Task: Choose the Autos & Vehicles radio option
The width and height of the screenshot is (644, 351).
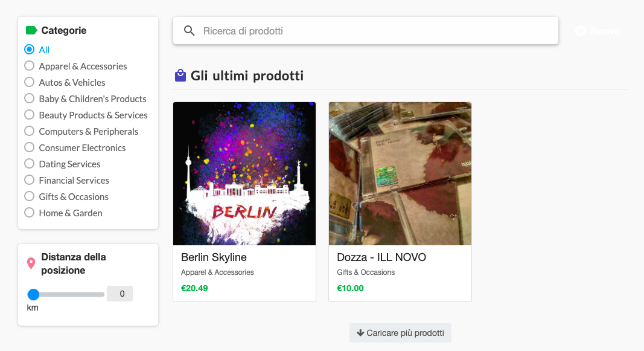Action: (x=29, y=82)
